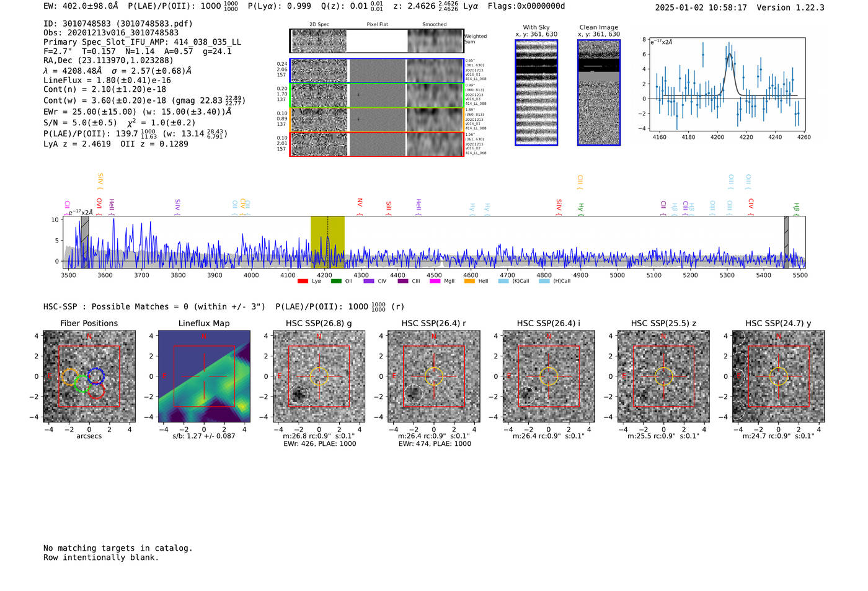This screenshot has width=868, height=591.
Task: Click the orange HeII legend swatch
Action: [x=469, y=282]
